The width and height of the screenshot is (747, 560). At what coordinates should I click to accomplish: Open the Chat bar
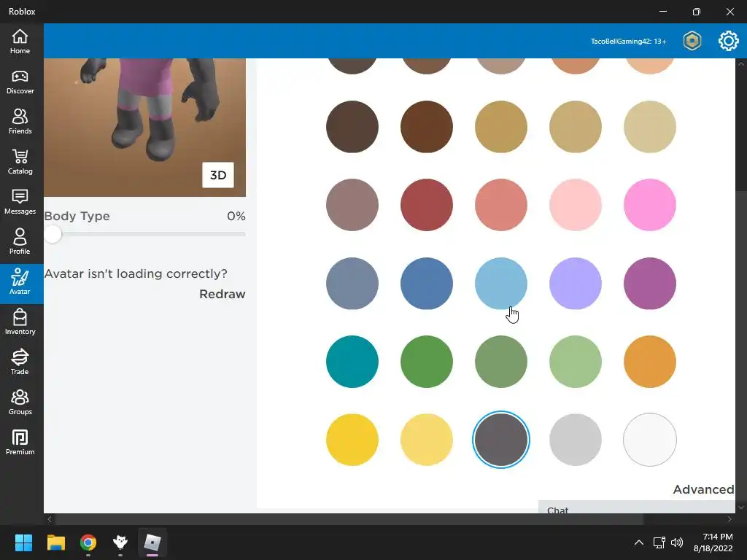point(636,507)
